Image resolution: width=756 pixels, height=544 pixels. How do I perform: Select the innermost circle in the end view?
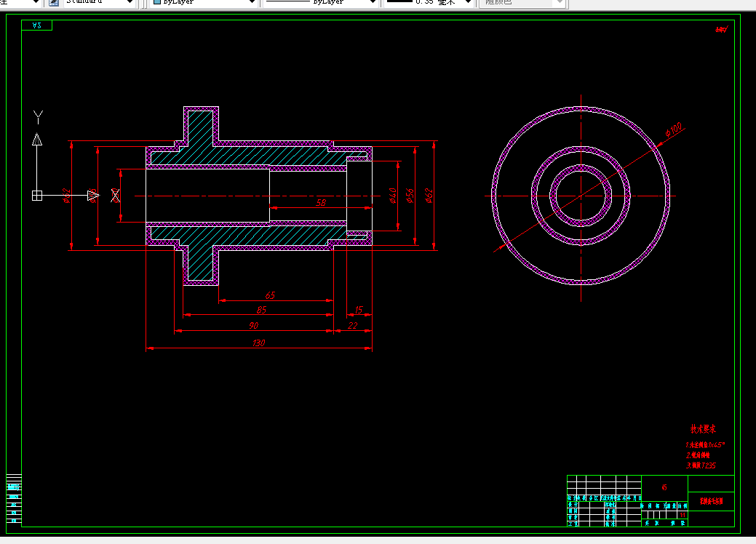581,196
